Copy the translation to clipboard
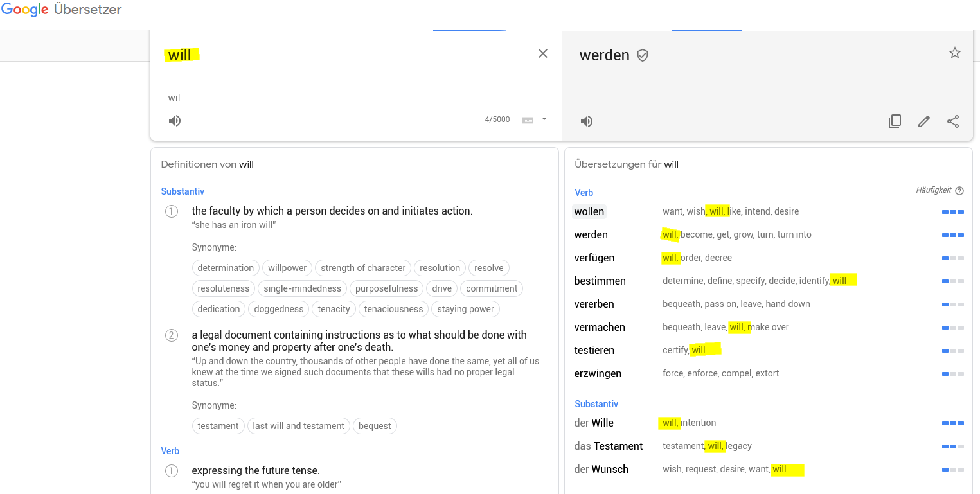 pyautogui.click(x=895, y=121)
